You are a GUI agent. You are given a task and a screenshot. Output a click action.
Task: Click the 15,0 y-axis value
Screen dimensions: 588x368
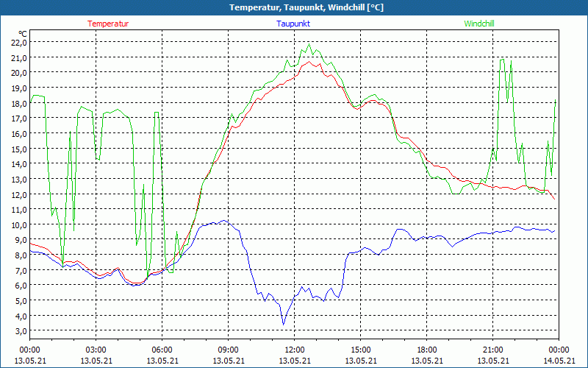[19, 149]
